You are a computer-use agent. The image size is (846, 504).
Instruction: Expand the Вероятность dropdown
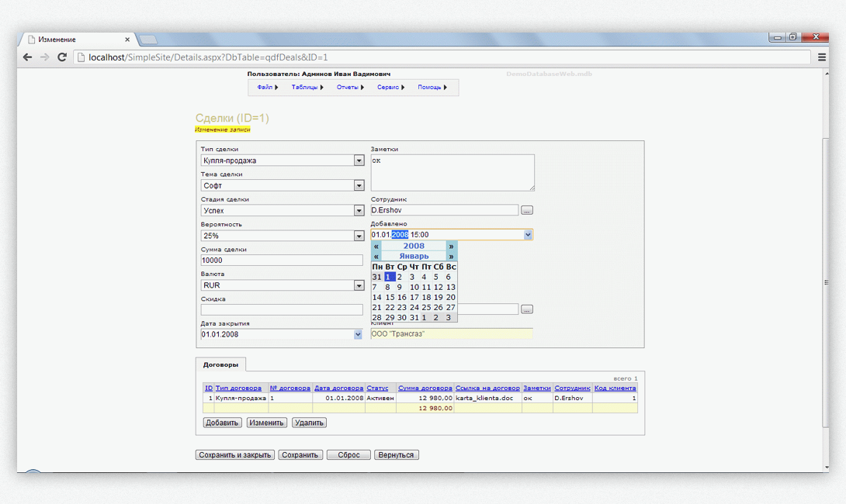click(359, 236)
